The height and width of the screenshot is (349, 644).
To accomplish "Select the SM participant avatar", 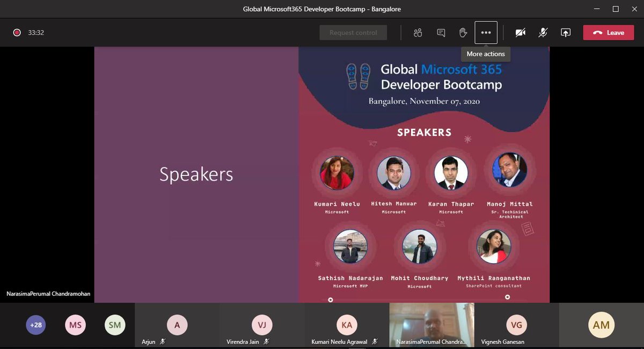I will coord(115,325).
